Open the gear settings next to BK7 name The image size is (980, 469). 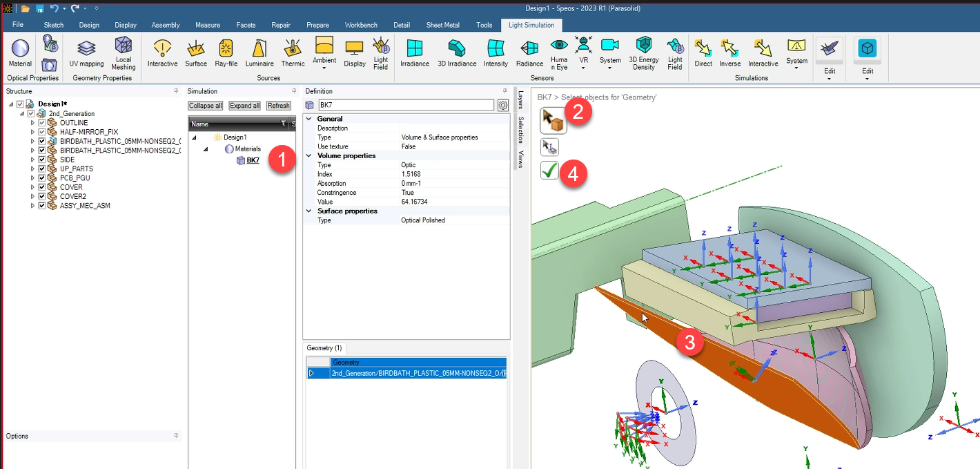click(502, 105)
